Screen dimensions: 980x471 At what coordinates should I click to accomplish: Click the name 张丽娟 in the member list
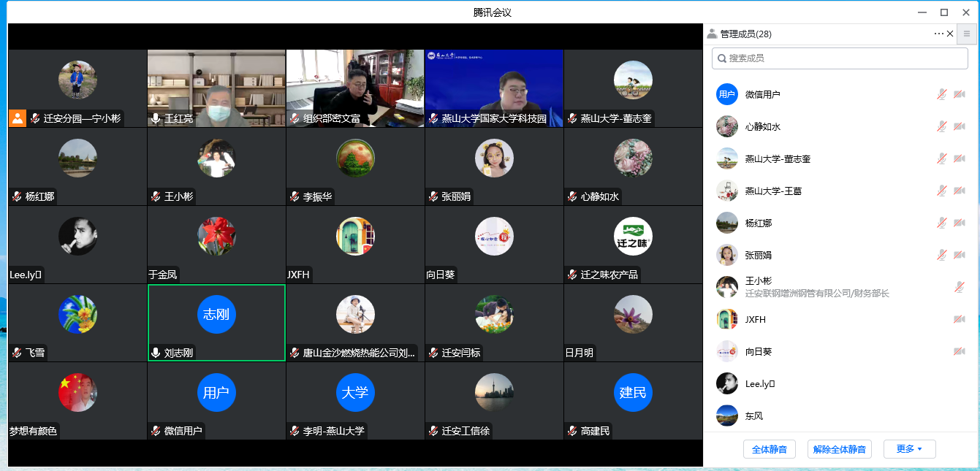pos(759,255)
